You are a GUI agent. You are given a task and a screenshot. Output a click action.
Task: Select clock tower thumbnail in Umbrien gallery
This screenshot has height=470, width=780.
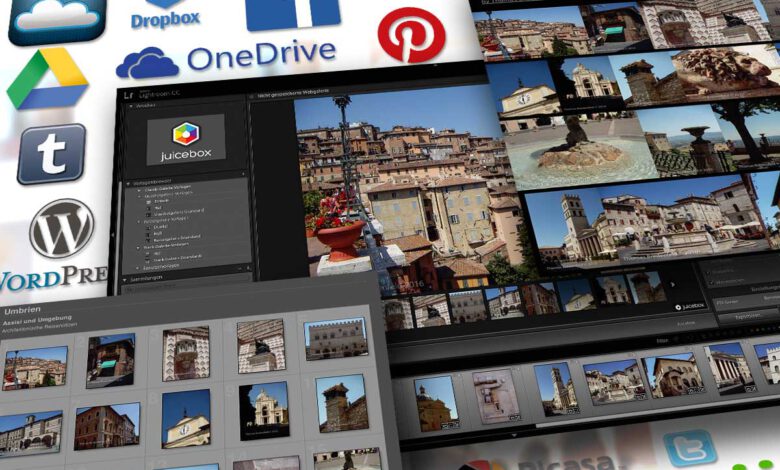(186, 419)
